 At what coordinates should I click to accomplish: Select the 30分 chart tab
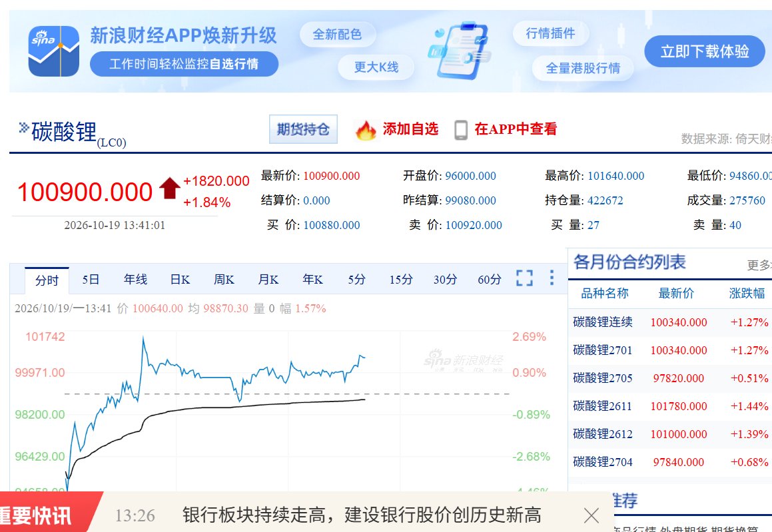[x=445, y=280]
